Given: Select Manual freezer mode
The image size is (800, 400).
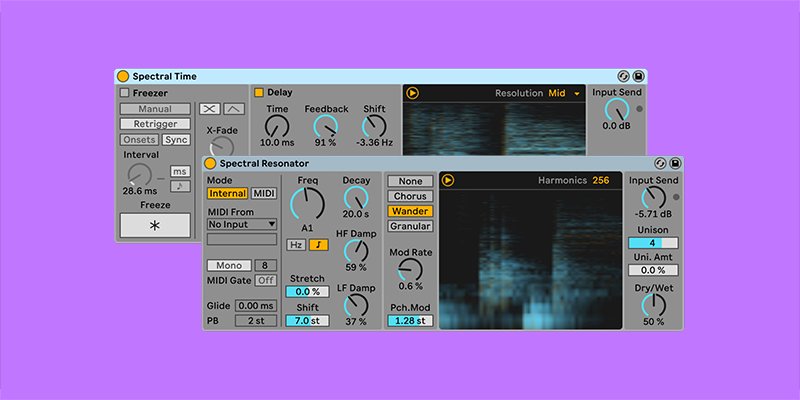Looking at the screenshot, I should click(155, 109).
